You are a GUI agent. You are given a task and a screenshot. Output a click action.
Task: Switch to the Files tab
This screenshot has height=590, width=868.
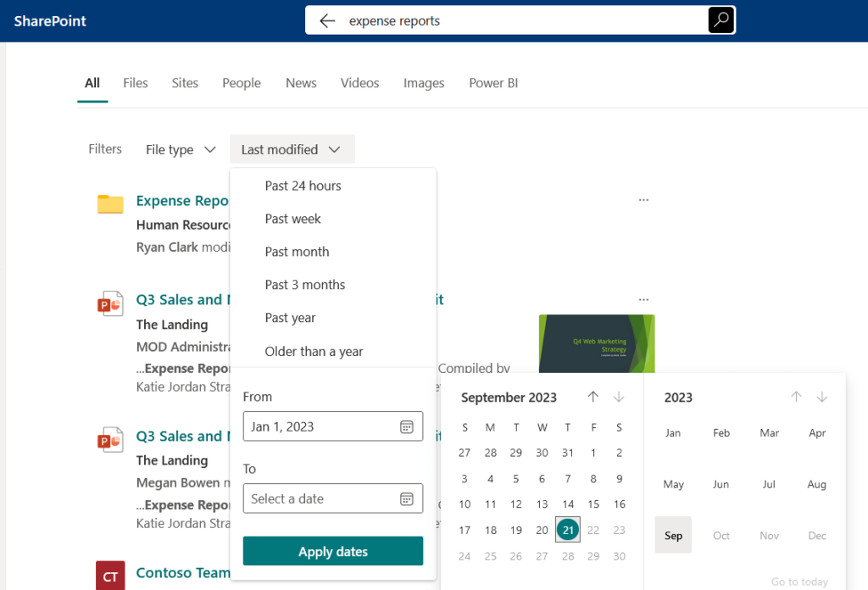click(x=135, y=83)
